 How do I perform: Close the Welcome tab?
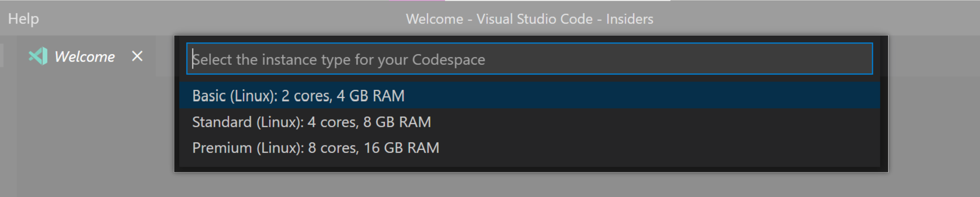[137, 56]
